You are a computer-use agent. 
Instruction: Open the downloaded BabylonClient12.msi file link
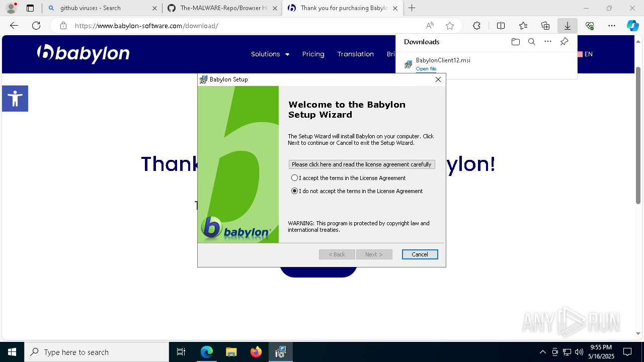pyautogui.click(x=426, y=69)
